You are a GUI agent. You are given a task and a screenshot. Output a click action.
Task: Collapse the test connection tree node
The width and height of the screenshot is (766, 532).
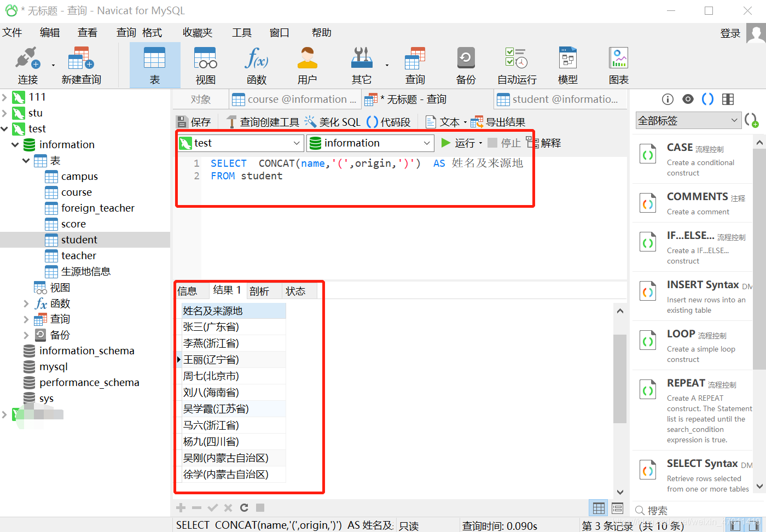click(x=5, y=129)
